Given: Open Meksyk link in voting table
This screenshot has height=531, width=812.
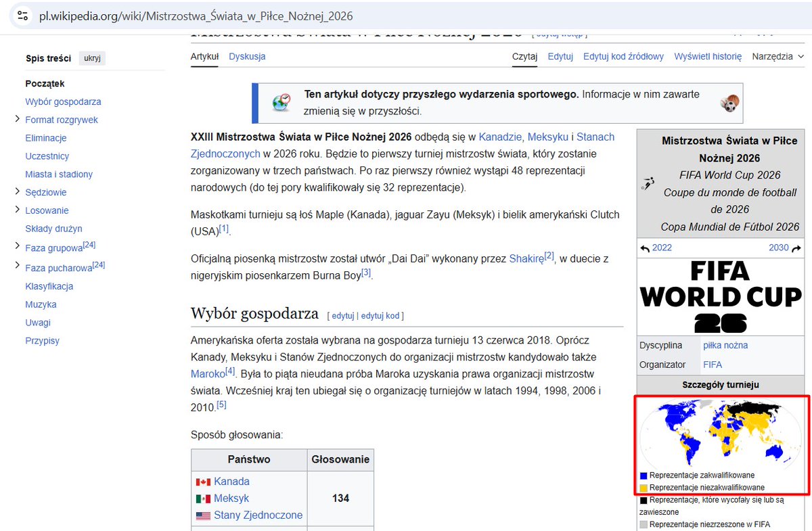Looking at the screenshot, I should 231,499.
